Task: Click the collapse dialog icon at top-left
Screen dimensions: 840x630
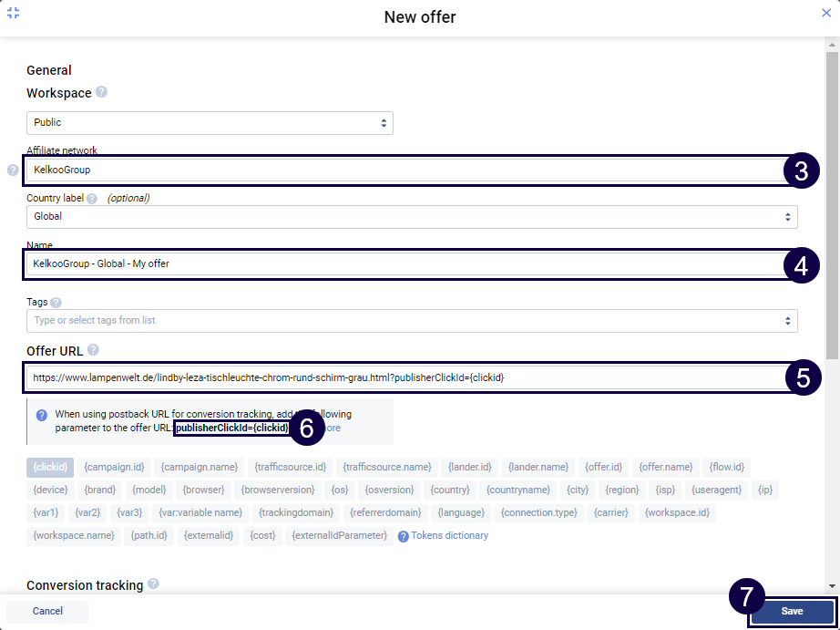Action: click(13, 13)
